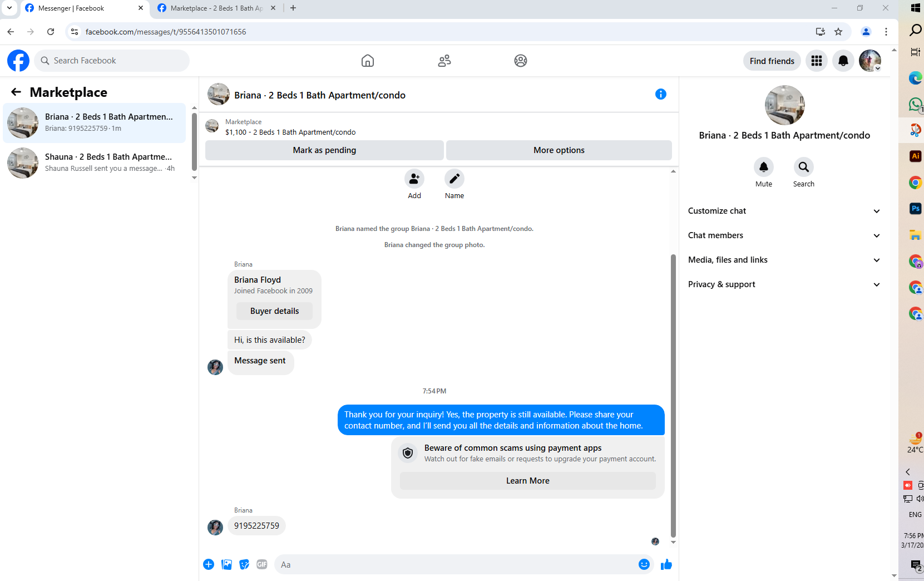Screen dimensions: 924x581
Task: Open the account profile picture menu
Action: click(x=870, y=61)
